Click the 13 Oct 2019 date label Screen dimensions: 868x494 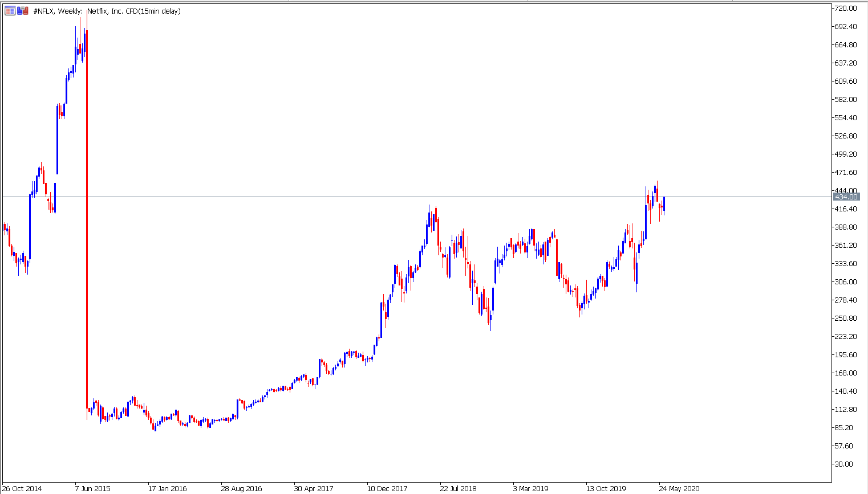[x=606, y=488]
